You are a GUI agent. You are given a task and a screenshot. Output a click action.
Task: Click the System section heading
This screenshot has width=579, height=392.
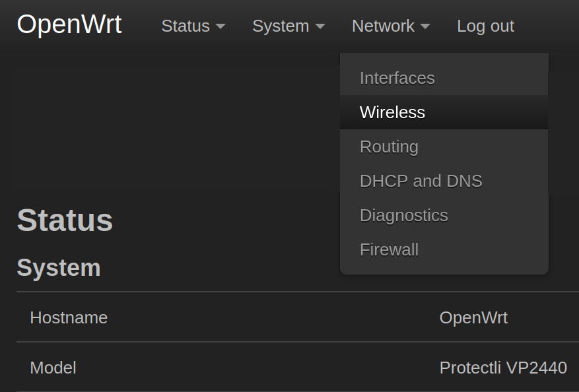[x=59, y=268]
